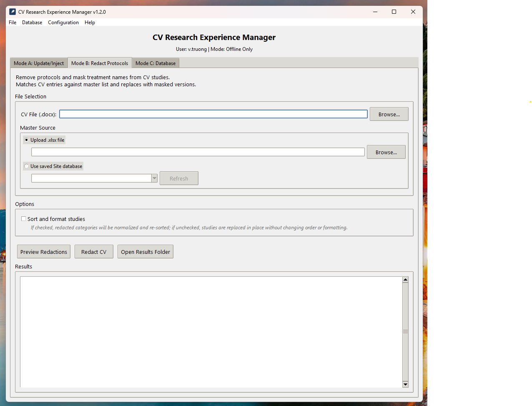
Task: Click the Results scrollbar up arrow
Action: coord(405,280)
